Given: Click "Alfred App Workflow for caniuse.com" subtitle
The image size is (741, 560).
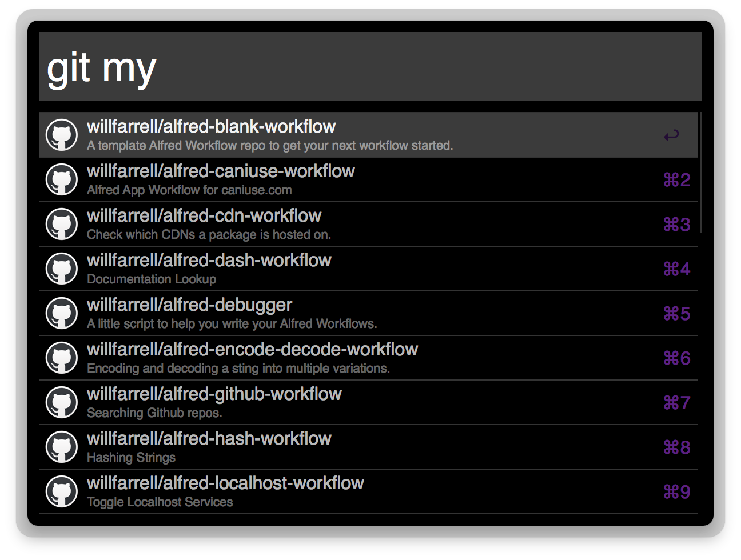Looking at the screenshot, I should coord(189,190).
